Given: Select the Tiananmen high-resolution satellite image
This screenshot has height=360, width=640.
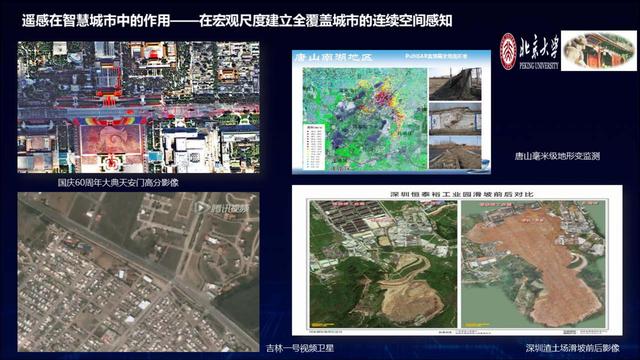Looking at the screenshot, I should pos(138,107).
